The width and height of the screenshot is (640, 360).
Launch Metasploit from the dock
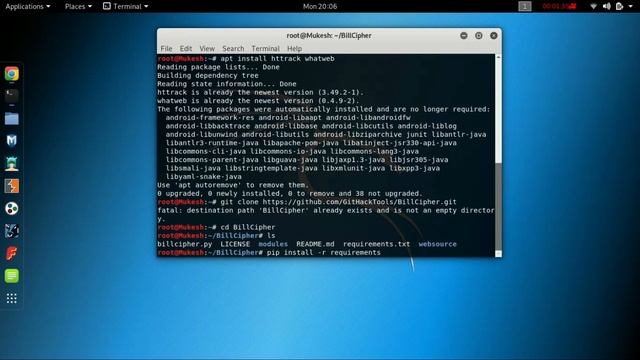12,141
